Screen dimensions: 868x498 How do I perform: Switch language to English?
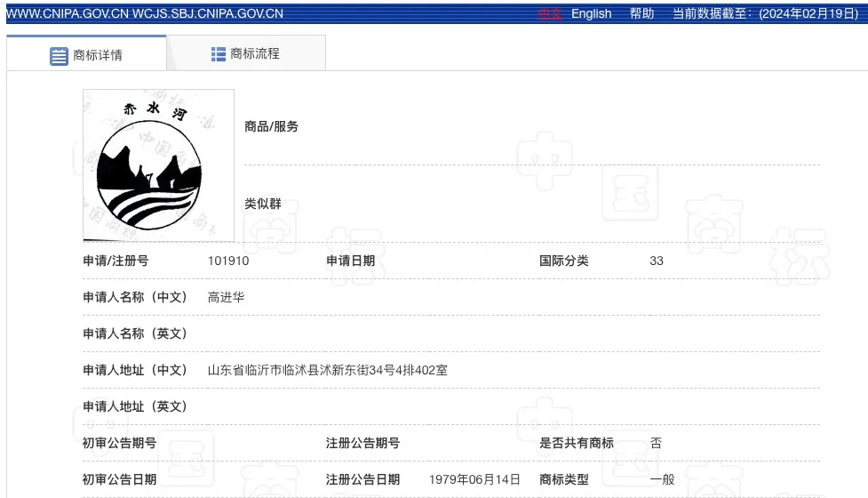pos(591,14)
